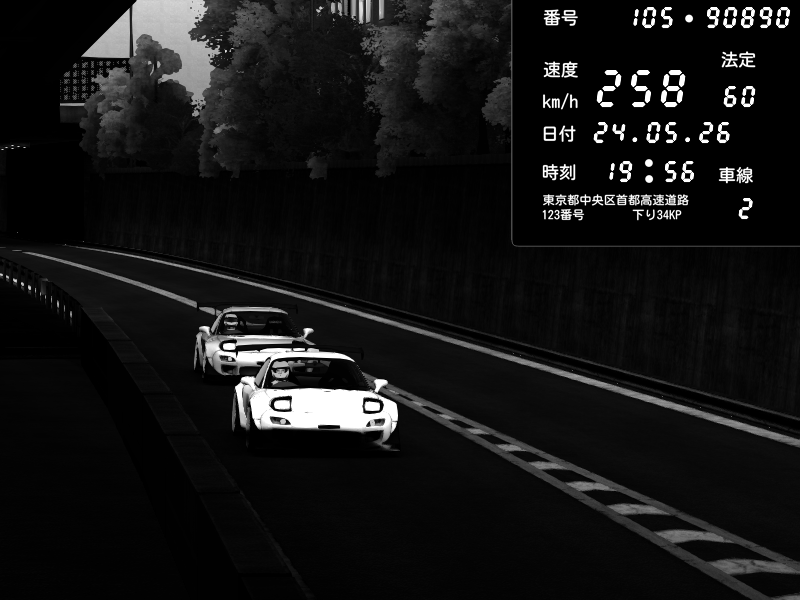Select the legal limit value 60
This screenshot has height=600, width=800.
pyautogui.click(x=739, y=96)
